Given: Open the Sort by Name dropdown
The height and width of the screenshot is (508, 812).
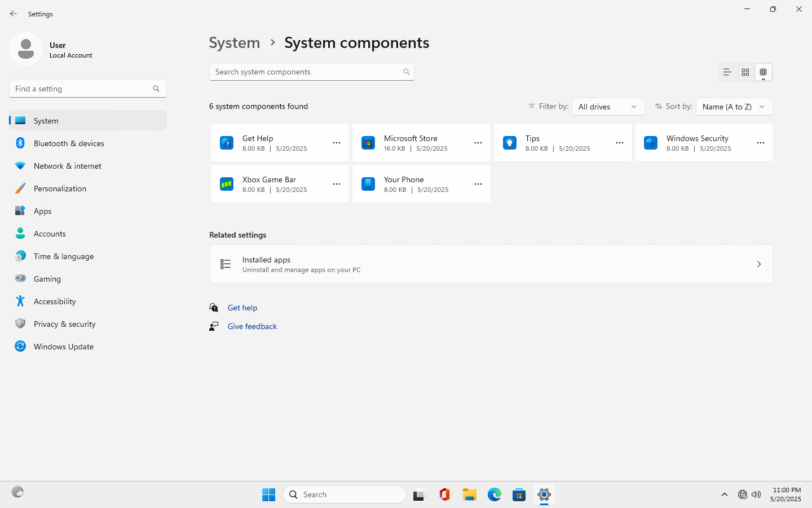Looking at the screenshot, I should (x=734, y=107).
